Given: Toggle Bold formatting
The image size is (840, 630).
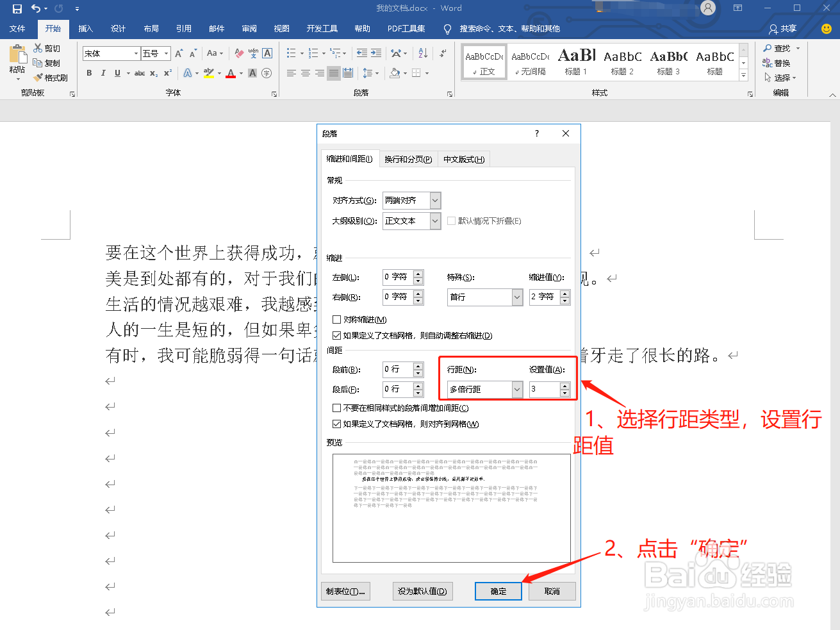Looking at the screenshot, I should pos(89,73).
